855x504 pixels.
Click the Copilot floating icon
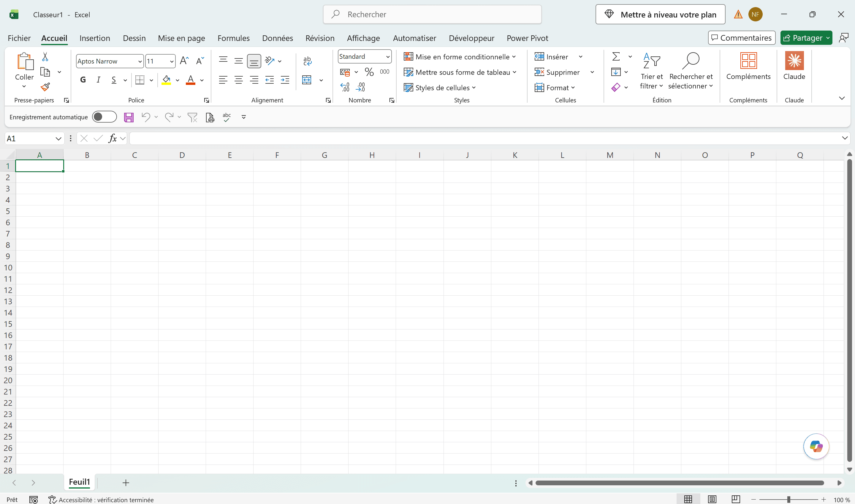click(x=816, y=446)
